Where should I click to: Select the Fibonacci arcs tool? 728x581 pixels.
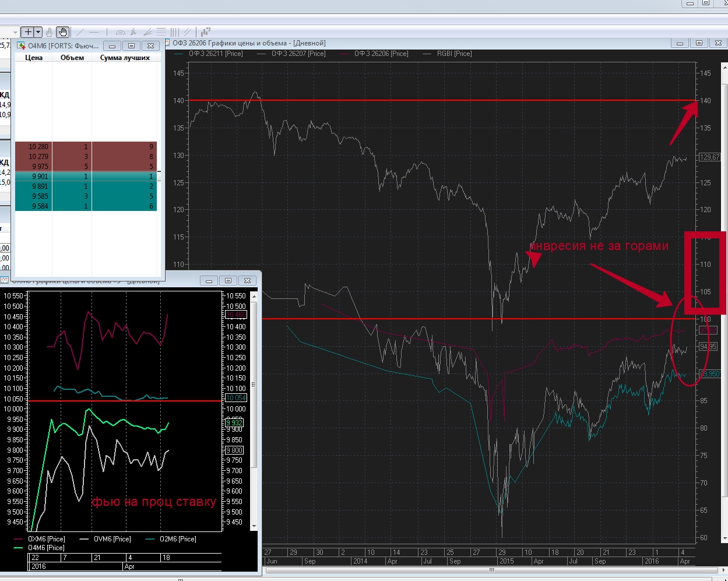click(x=120, y=32)
